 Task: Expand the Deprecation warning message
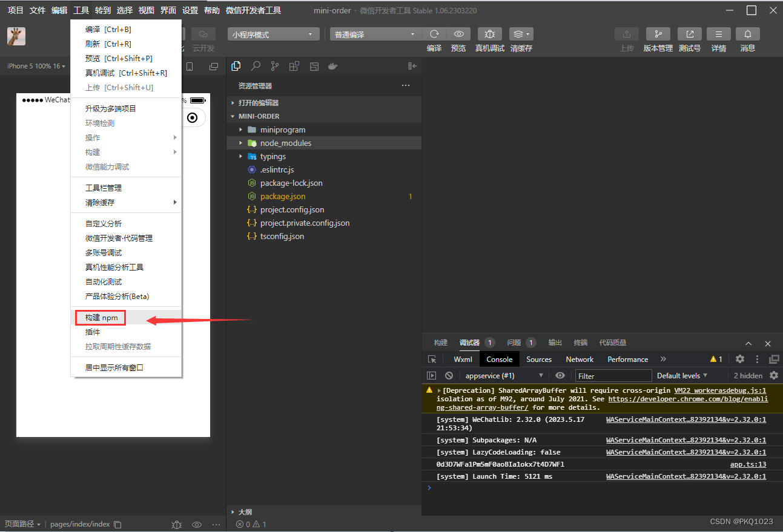pyautogui.click(x=439, y=391)
